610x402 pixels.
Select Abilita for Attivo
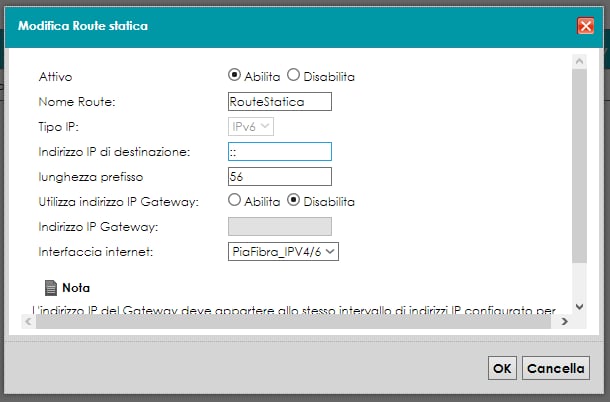234,75
